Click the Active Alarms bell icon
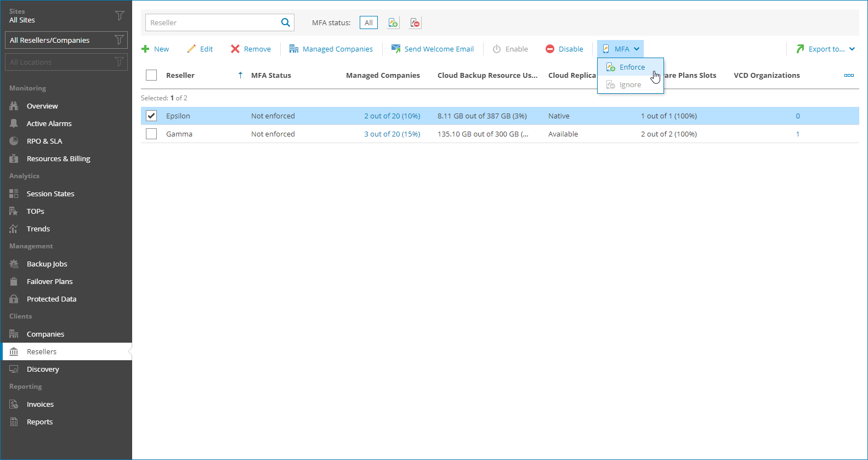Image resolution: width=868 pixels, height=460 pixels. tap(14, 123)
